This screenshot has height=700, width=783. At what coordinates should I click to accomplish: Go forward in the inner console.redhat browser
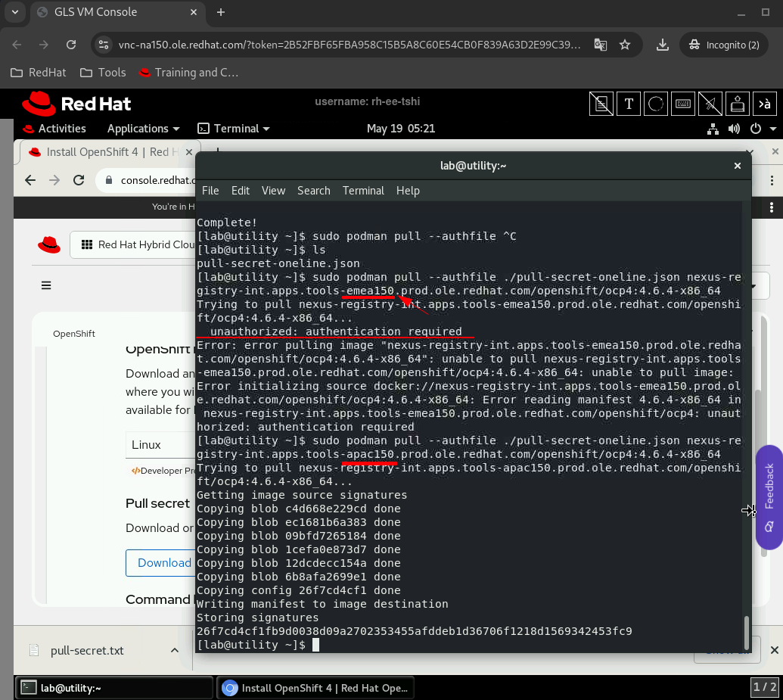click(x=54, y=180)
